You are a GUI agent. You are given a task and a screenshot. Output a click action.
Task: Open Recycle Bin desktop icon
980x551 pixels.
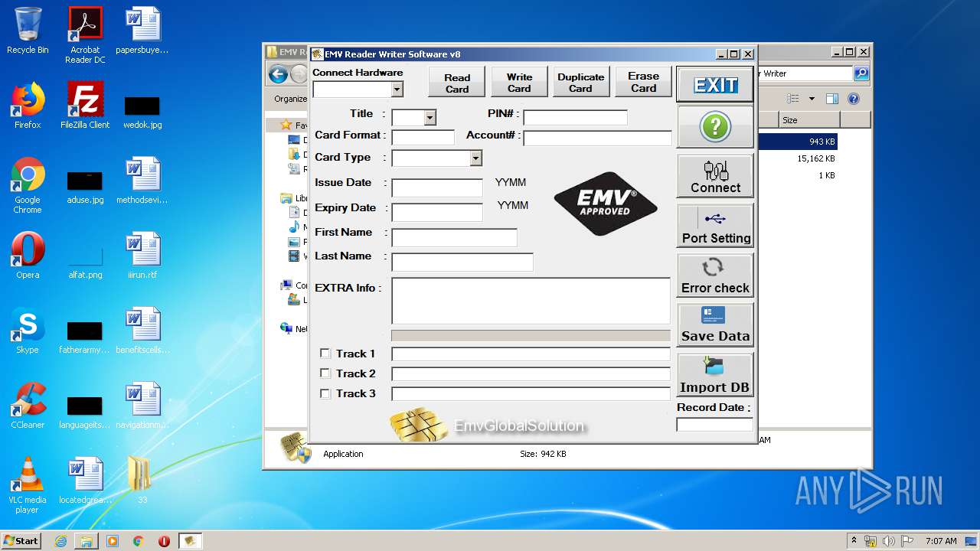28,31
